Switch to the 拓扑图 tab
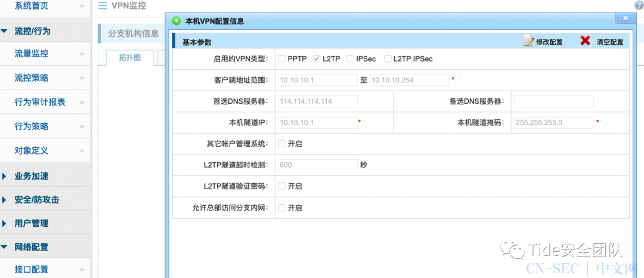The width and height of the screenshot is (644, 278). 130,57
